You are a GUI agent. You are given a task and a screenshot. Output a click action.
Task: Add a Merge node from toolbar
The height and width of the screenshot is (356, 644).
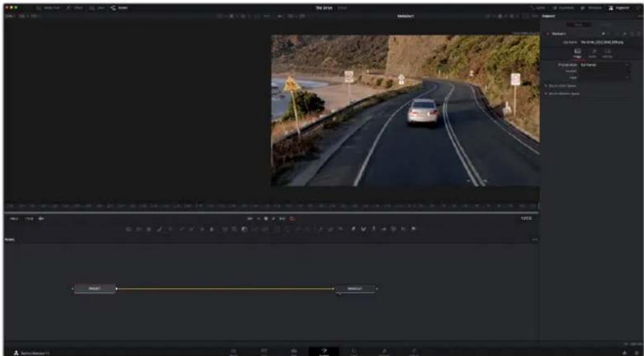(225, 229)
